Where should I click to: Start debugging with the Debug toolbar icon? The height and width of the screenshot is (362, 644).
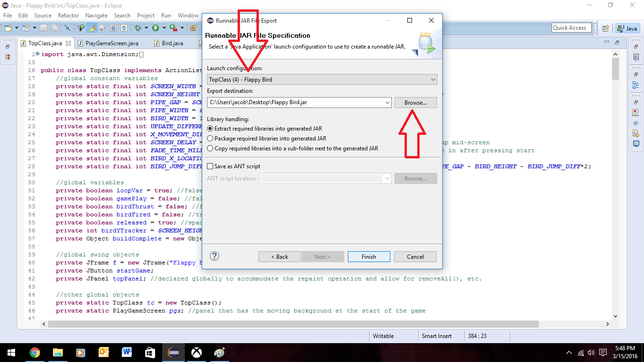pyautogui.click(x=138, y=28)
